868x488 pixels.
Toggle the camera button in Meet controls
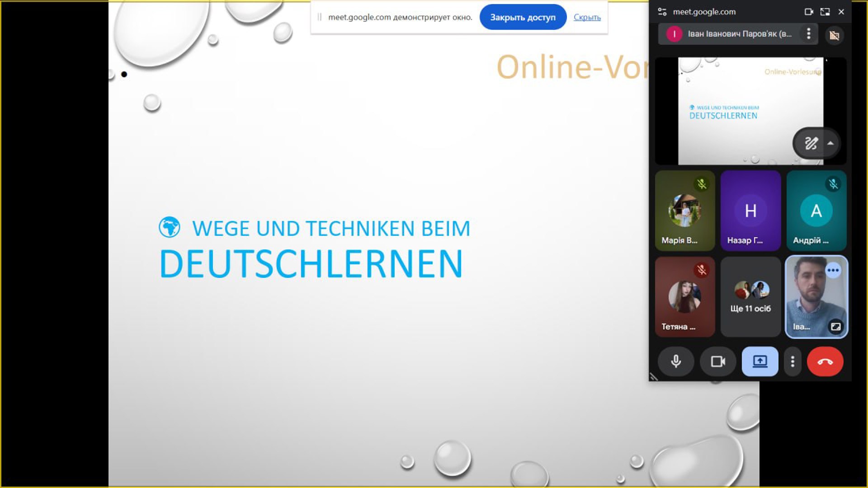pyautogui.click(x=718, y=361)
